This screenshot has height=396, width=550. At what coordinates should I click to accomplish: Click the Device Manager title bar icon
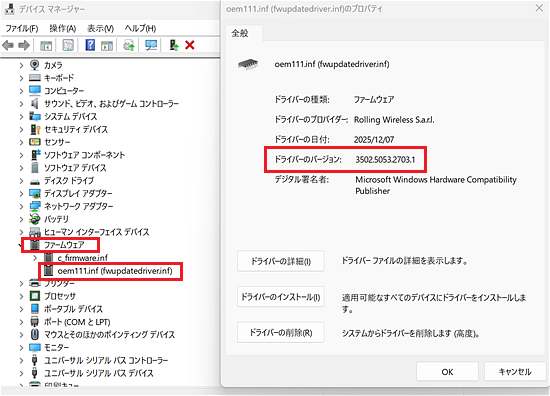(x=9, y=9)
